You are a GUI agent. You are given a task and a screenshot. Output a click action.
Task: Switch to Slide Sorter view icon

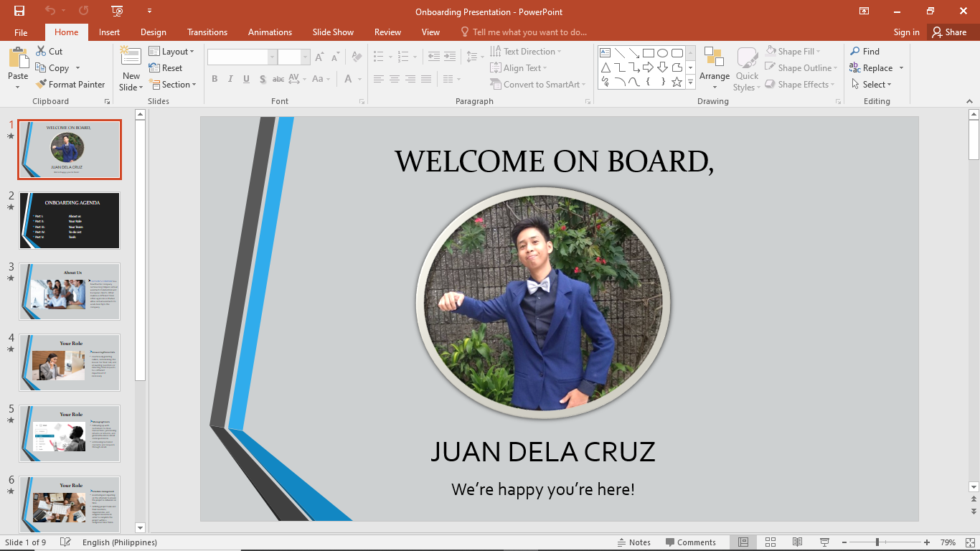[x=771, y=542]
